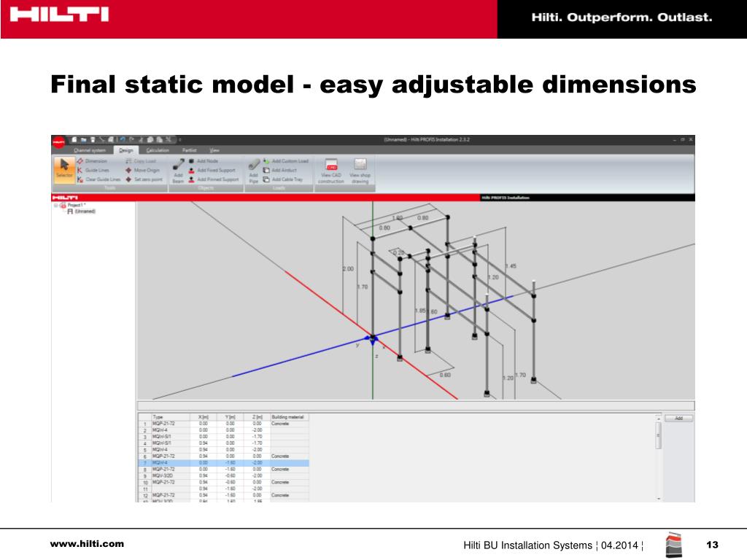Viewport: 747px width, 560px height.
Task: Click the 1.45 dimension label in 3D view
Action: [510, 266]
